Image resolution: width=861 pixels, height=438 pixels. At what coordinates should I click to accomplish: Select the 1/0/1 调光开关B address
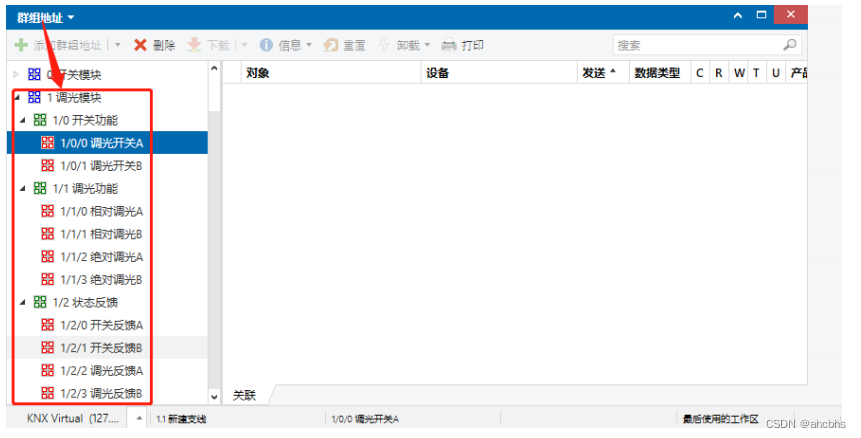point(101,166)
